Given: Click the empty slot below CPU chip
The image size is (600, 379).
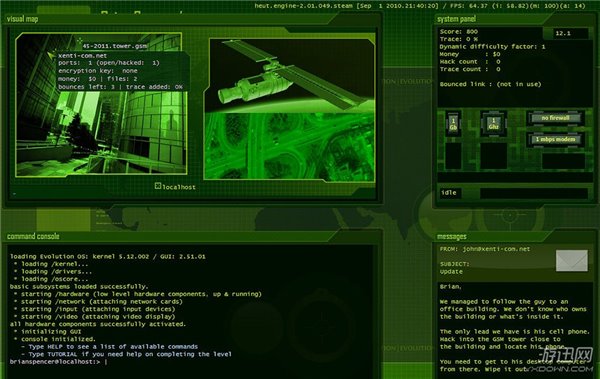Looking at the screenshot, I should (494, 156).
